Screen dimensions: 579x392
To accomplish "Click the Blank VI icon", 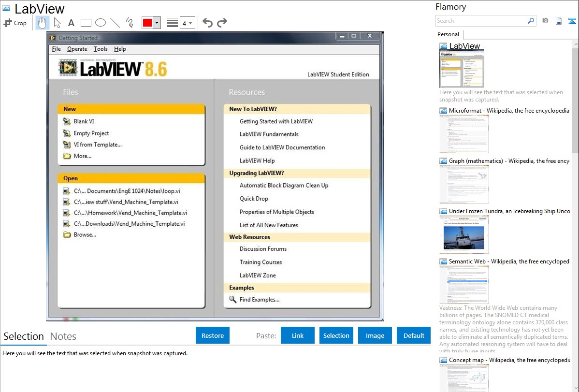I will tap(67, 121).
